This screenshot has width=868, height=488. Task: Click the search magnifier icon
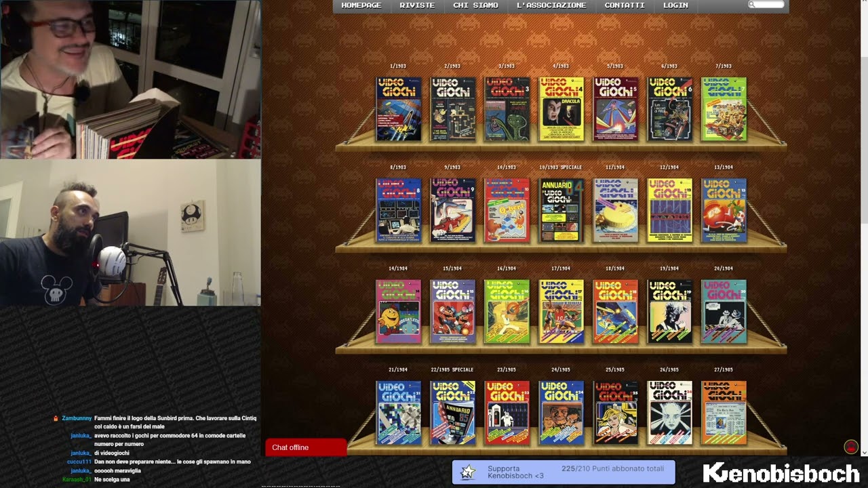click(751, 5)
